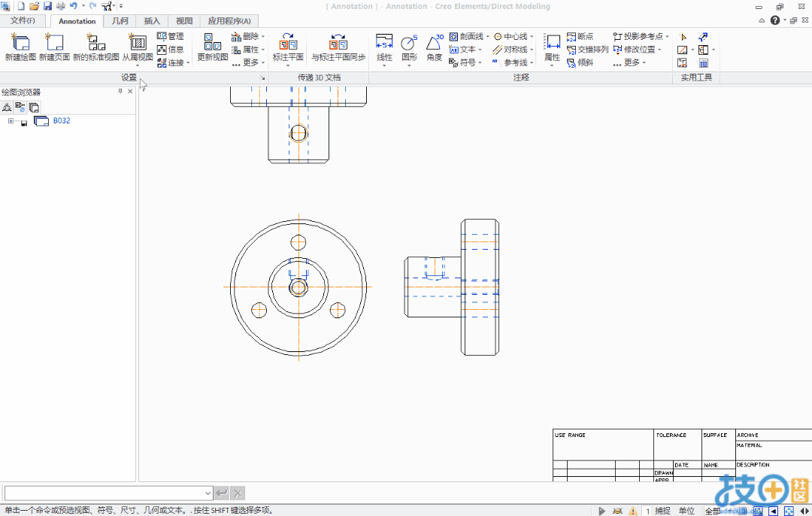Click the Stagger (交错排列) dimension tool
Image resolution: width=812 pixels, height=516 pixels.
click(587, 49)
